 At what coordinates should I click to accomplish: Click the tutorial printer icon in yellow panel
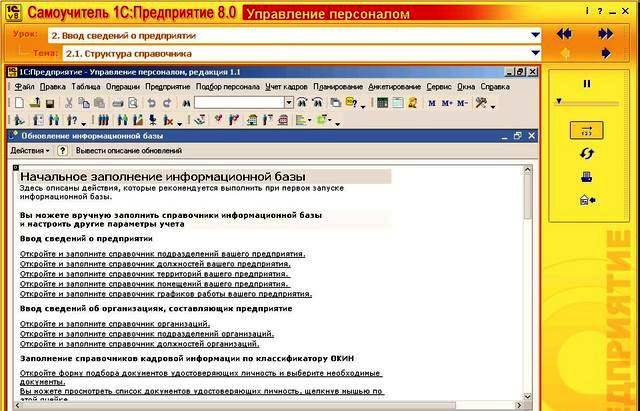pyautogui.click(x=587, y=177)
